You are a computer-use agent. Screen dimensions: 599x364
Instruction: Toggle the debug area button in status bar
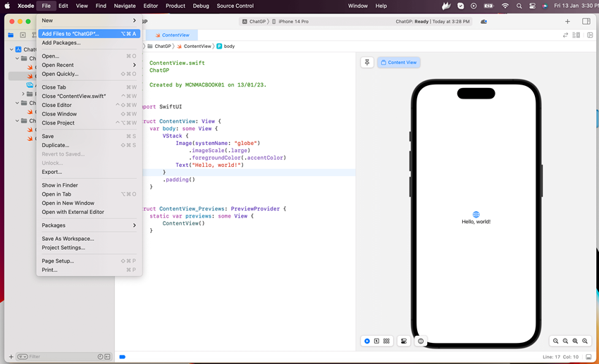tap(588, 357)
